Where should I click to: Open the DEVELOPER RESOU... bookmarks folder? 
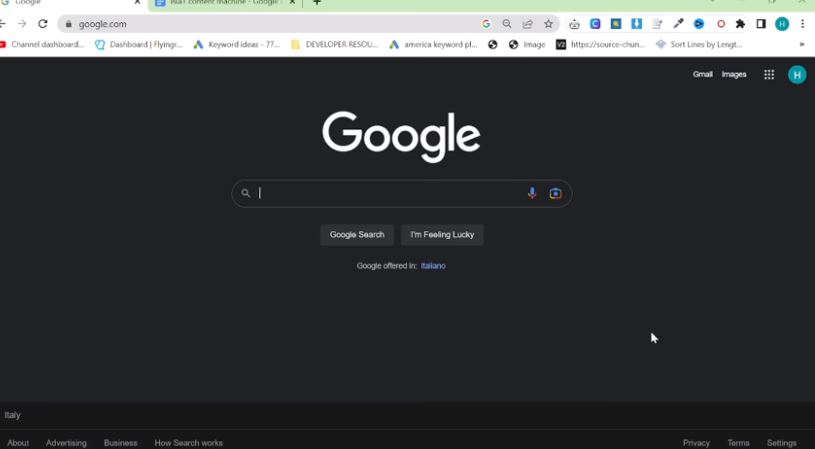click(x=335, y=45)
